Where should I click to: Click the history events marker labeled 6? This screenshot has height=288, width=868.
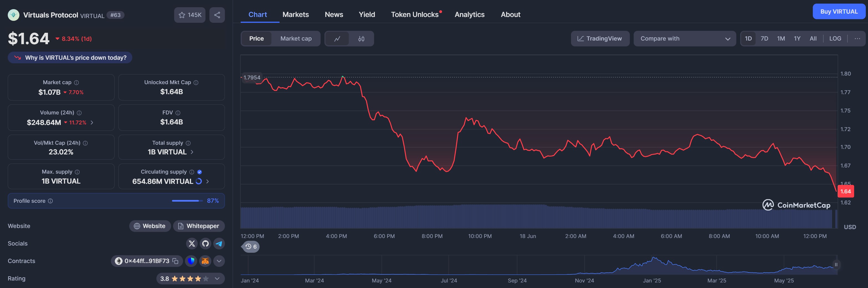[x=251, y=246]
